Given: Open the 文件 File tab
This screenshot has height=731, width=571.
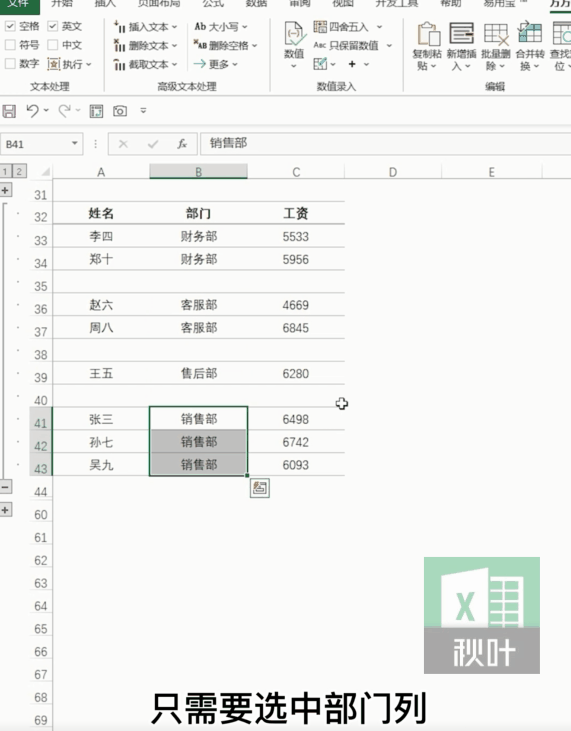Looking at the screenshot, I should click(19, 4).
